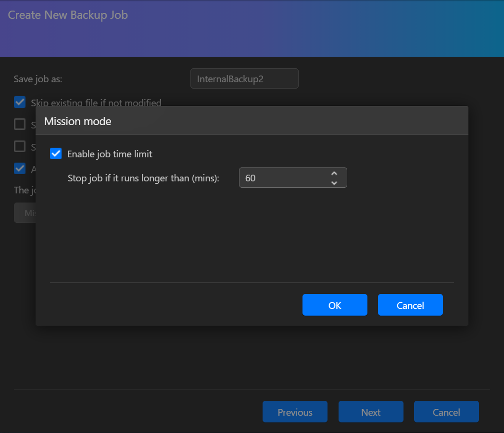The image size is (504, 433).
Task: Untick the checked checkbox labeled starting with A
Action: 20,168
